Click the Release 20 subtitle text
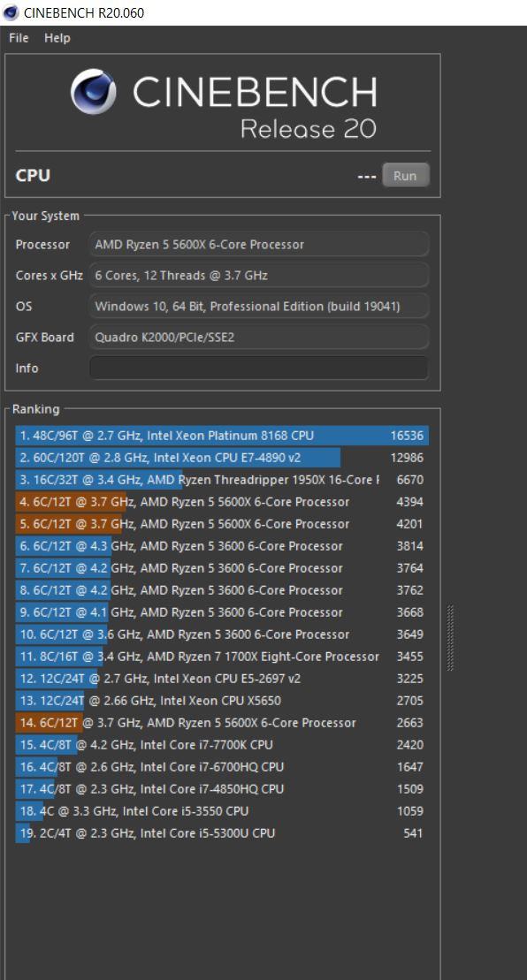This screenshot has height=980, width=527. pos(309,129)
